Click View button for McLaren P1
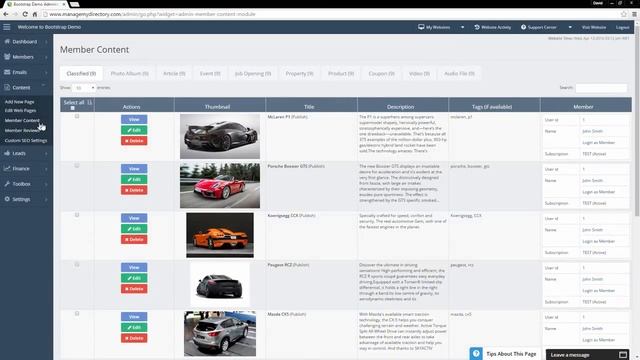This screenshot has width=640, height=360. [x=134, y=119]
